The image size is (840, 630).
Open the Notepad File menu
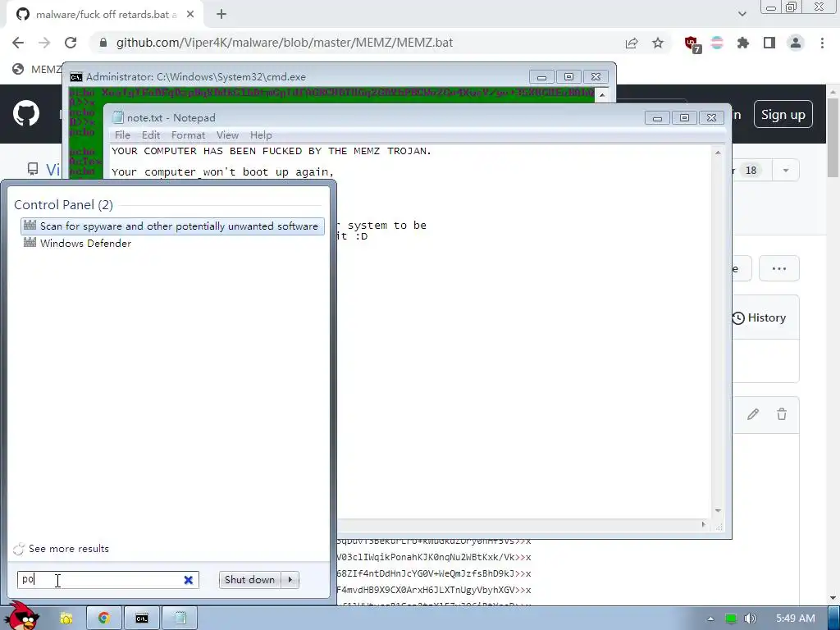point(122,135)
